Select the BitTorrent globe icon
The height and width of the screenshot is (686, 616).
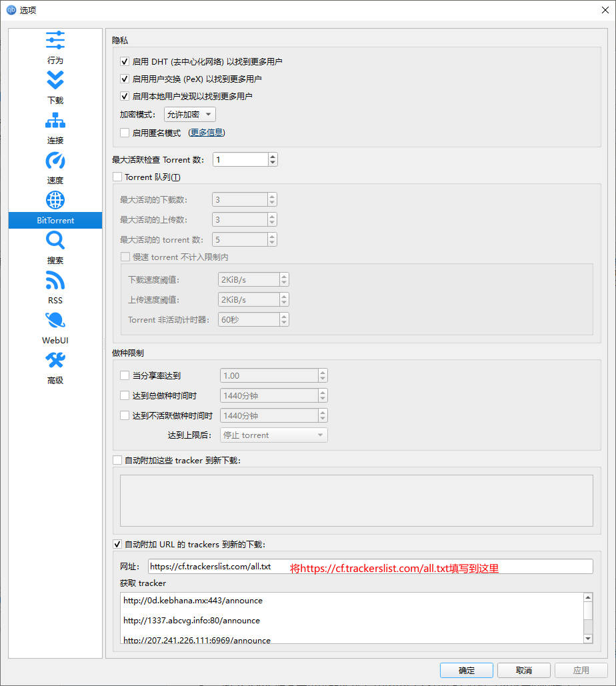[x=55, y=200]
